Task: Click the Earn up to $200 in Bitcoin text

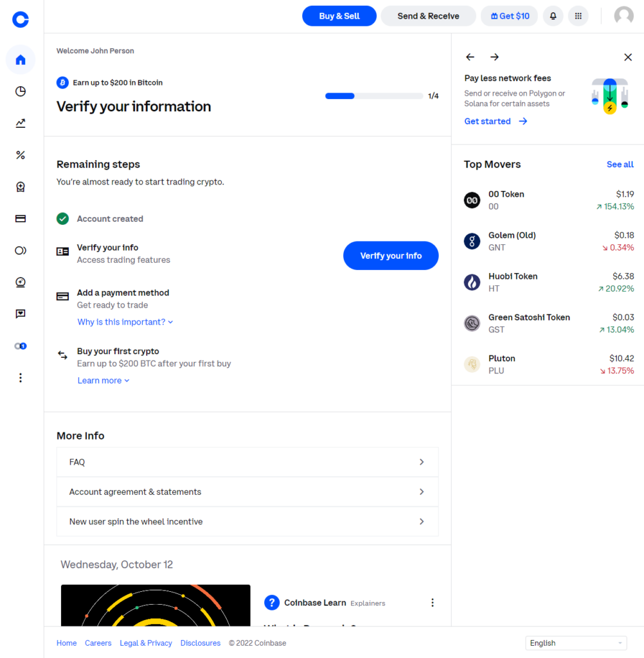Action: click(x=118, y=83)
